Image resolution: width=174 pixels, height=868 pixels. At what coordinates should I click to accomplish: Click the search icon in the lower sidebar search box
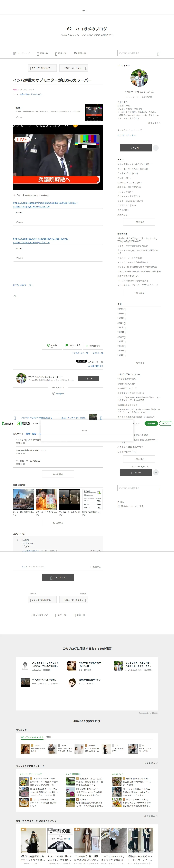(159, 489)
